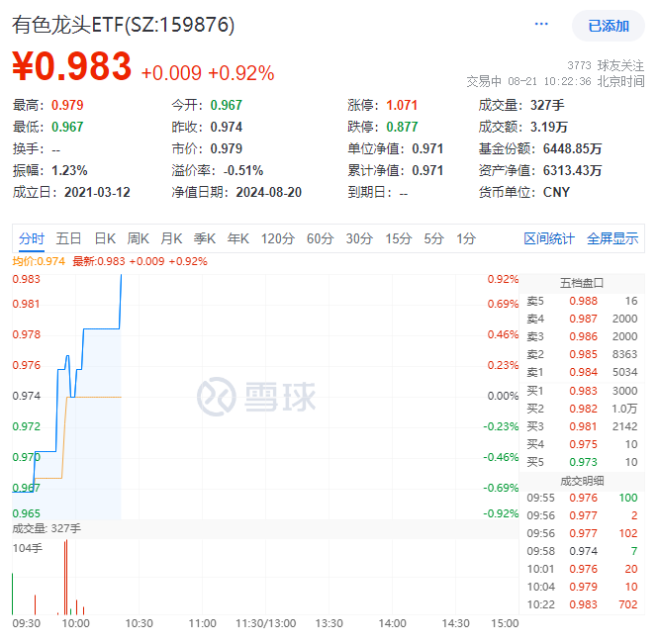Click 卖5 order row at 0.988
The image size is (659, 644).
pyautogui.click(x=582, y=301)
